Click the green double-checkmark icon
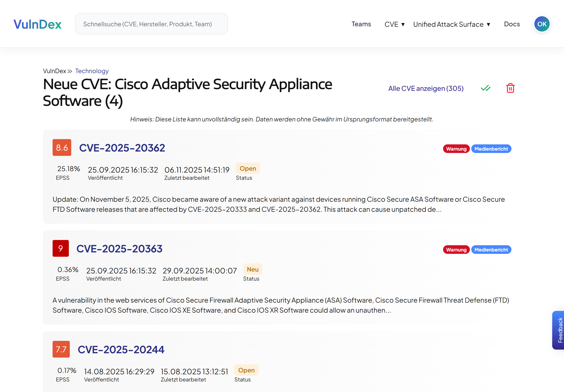564x392 pixels. (x=485, y=88)
